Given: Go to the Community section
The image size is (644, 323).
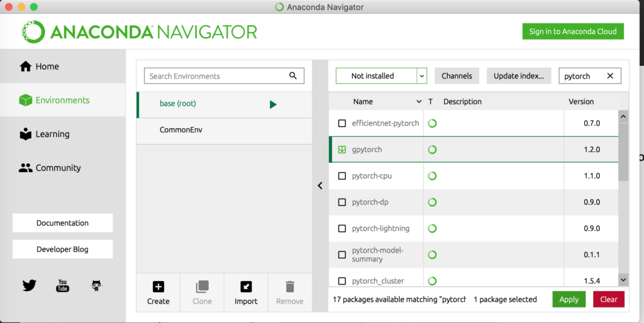Looking at the screenshot, I should tap(62, 168).
